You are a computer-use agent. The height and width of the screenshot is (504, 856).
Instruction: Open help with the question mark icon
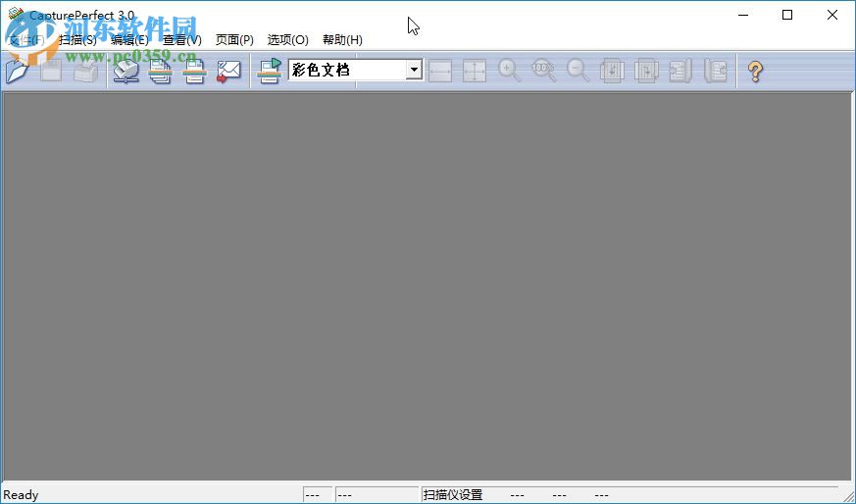tap(756, 71)
